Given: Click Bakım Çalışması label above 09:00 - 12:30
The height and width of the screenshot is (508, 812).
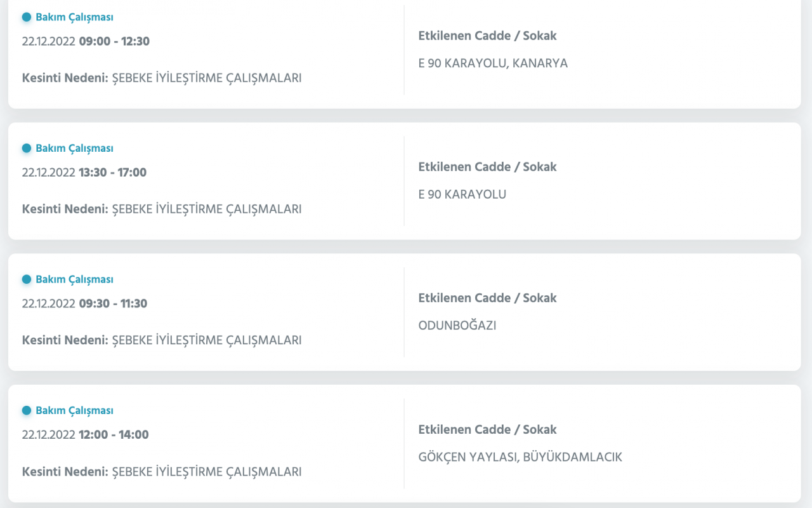Looking at the screenshot, I should (74, 17).
